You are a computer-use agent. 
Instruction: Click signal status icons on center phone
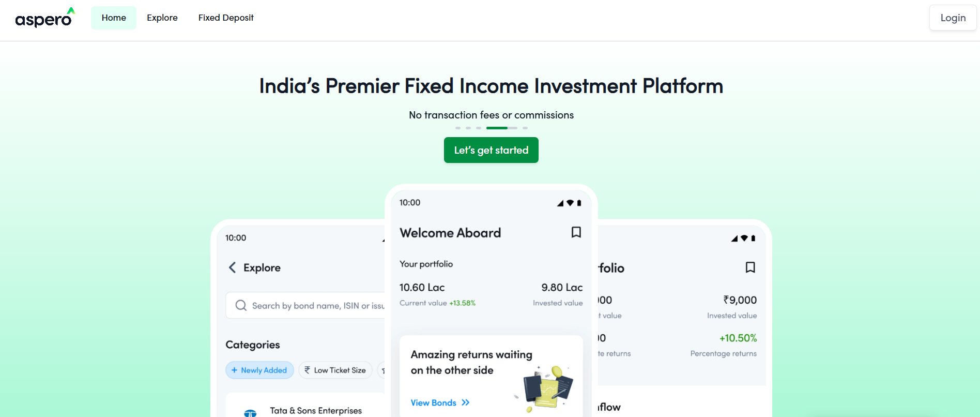click(x=569, y=203)
